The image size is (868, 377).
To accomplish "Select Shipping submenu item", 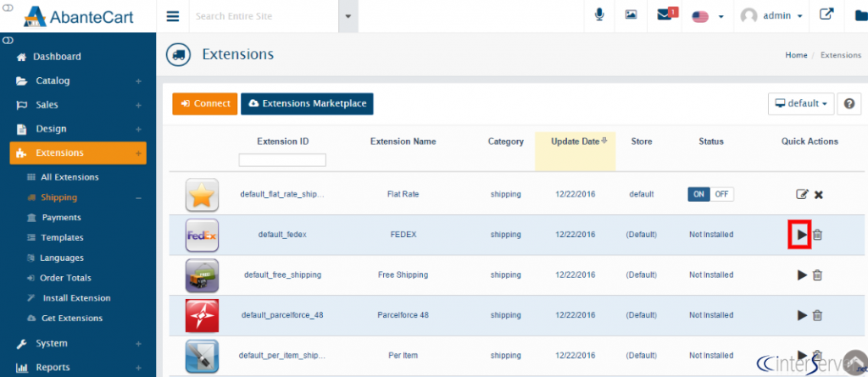I will pyautogui.click(x=58, y=197).
